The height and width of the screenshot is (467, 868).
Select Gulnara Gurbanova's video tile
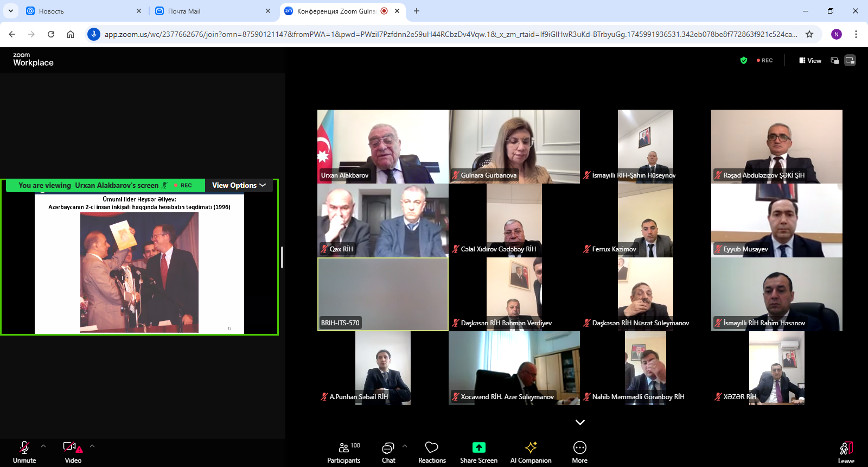tap(514, 146)
